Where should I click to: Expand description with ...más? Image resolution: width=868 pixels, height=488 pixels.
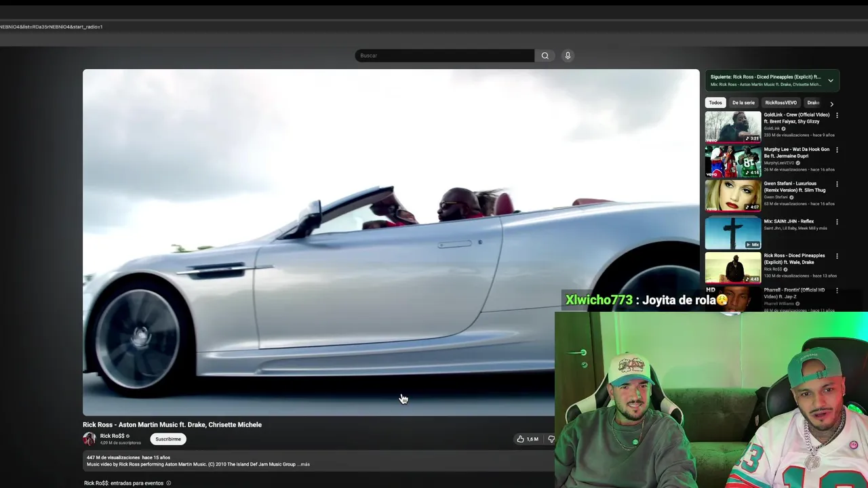[x=304, y=464]
